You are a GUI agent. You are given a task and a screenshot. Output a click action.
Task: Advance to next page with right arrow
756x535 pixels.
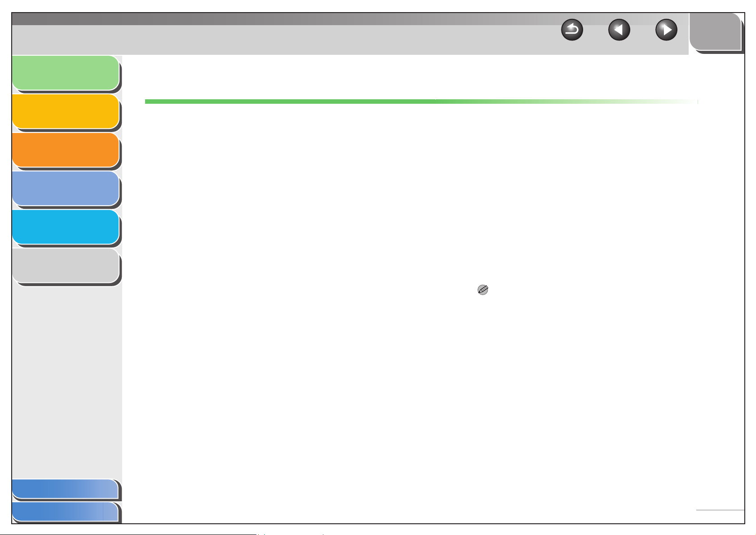pos(667,31)
